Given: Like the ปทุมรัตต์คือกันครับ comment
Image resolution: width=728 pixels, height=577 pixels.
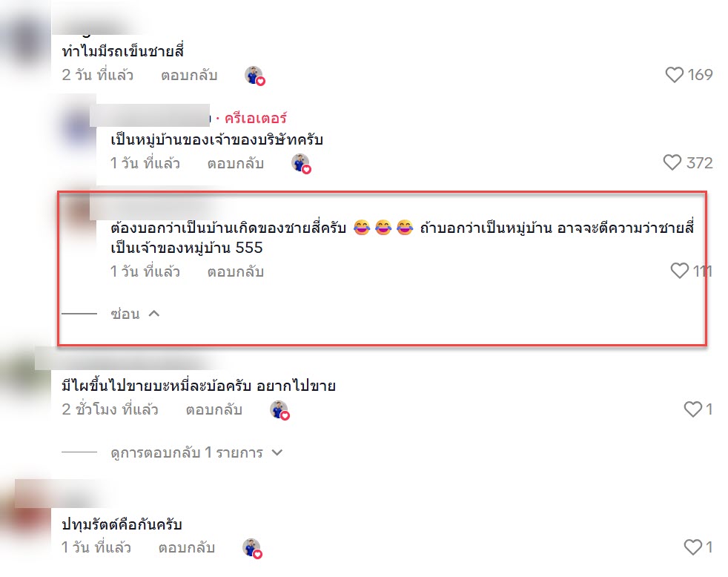Looking at the screenshot, I should pyautogui.click(x=692, y=547).
